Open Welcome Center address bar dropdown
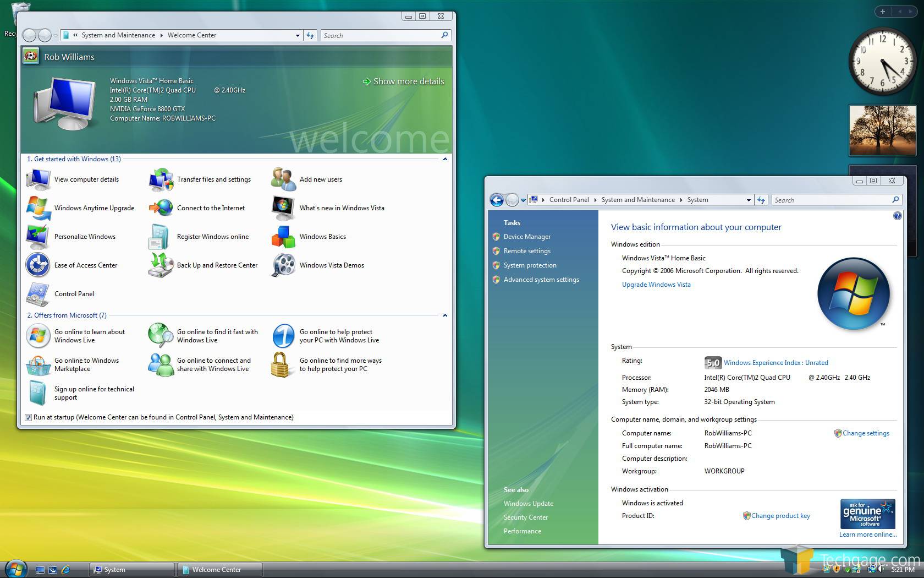 click(298, 35)
